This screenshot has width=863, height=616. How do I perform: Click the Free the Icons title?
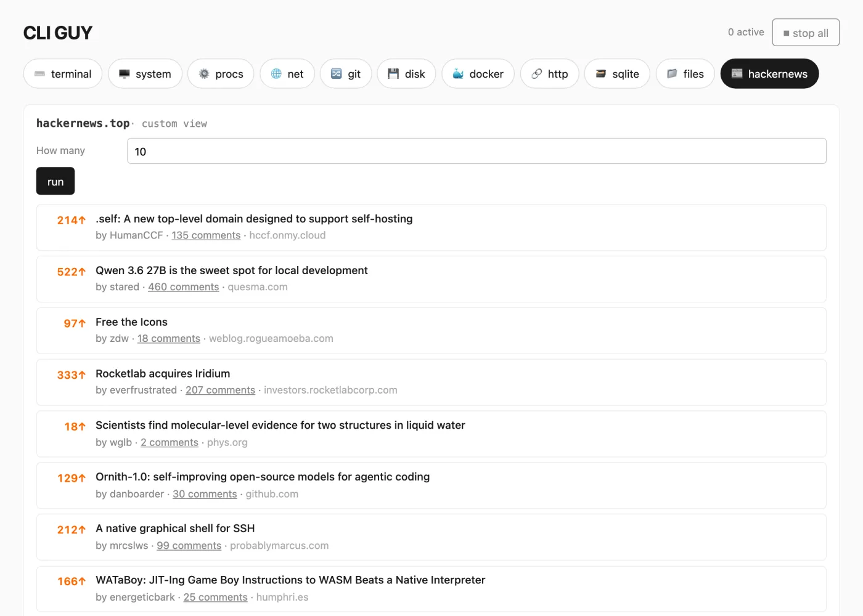point(131,322)
